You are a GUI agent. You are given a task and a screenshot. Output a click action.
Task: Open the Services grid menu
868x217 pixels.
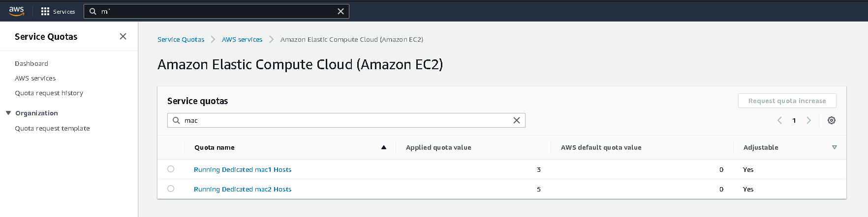[x=45, y=11]
